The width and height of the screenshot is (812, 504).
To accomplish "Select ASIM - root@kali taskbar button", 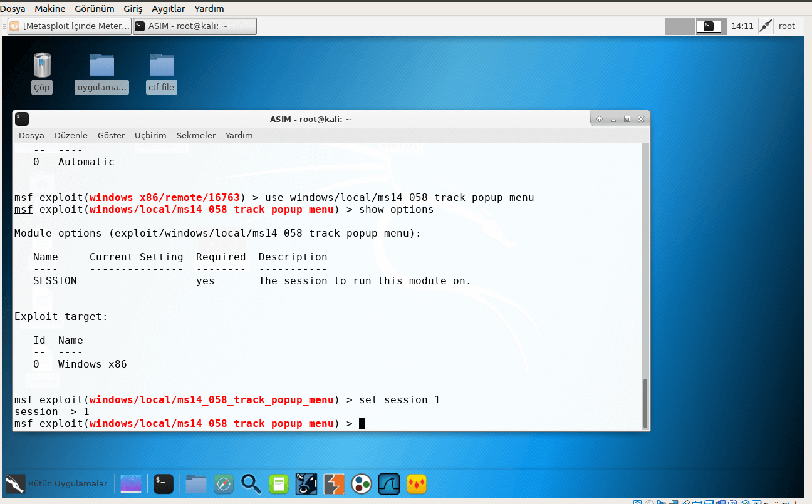I will pyautogui.click(x=195, y=26).
